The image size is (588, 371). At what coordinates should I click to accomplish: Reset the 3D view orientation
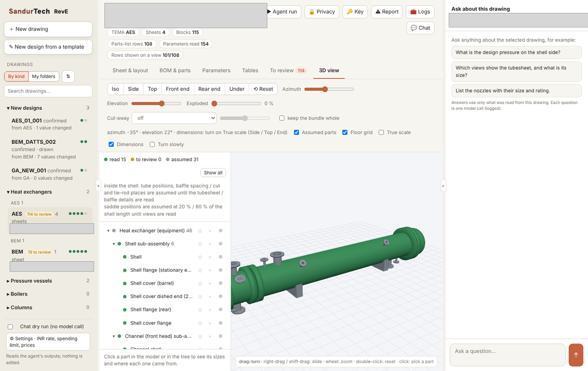tap(263, 89)
